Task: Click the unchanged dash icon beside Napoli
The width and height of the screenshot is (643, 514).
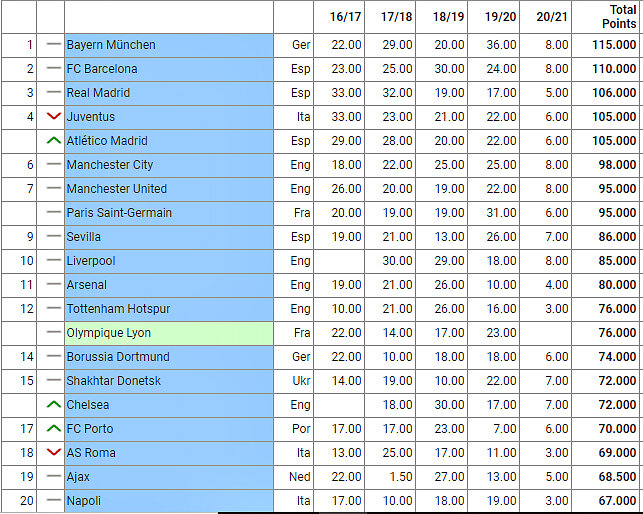Action: (54, 500)
